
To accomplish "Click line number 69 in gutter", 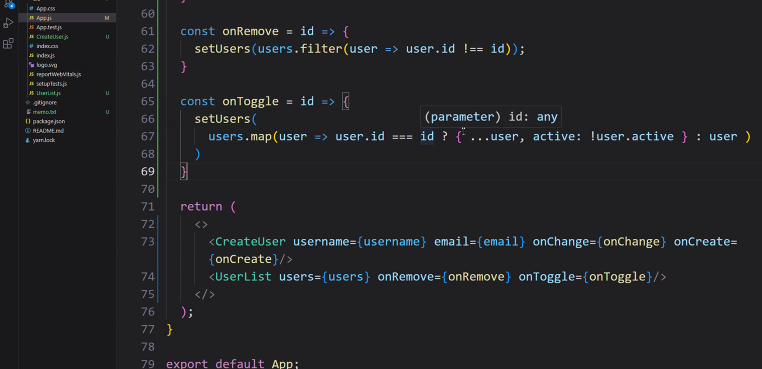I will (x=147, y=171).
